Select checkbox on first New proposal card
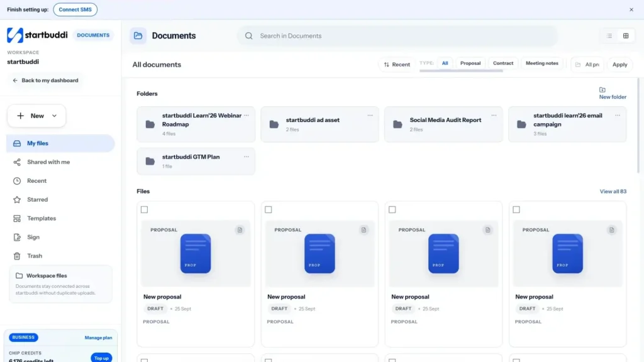This screenshot has width=644, height=362. tap(144, 210)
